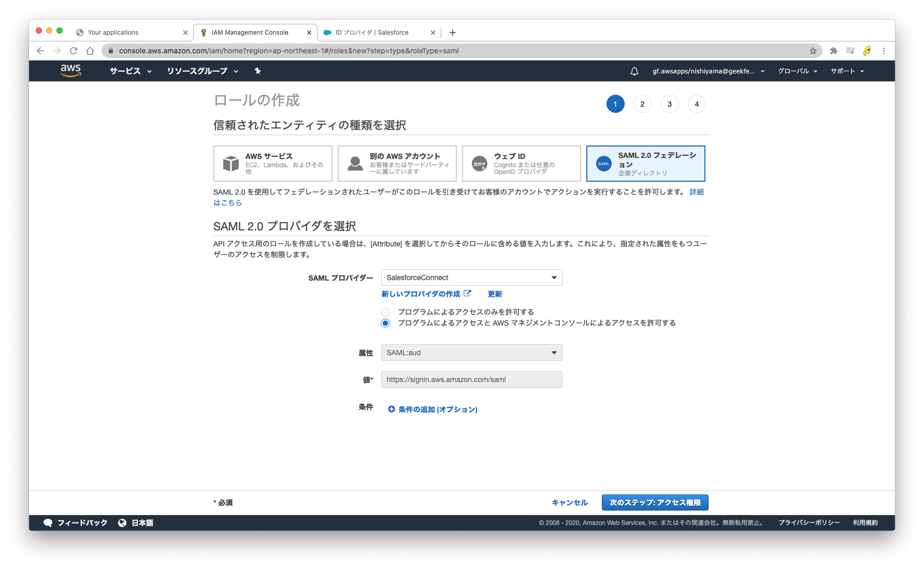Click the plus icon for 条件の追加
Viewport: 924px width, 569px height.
click(392, 409)
